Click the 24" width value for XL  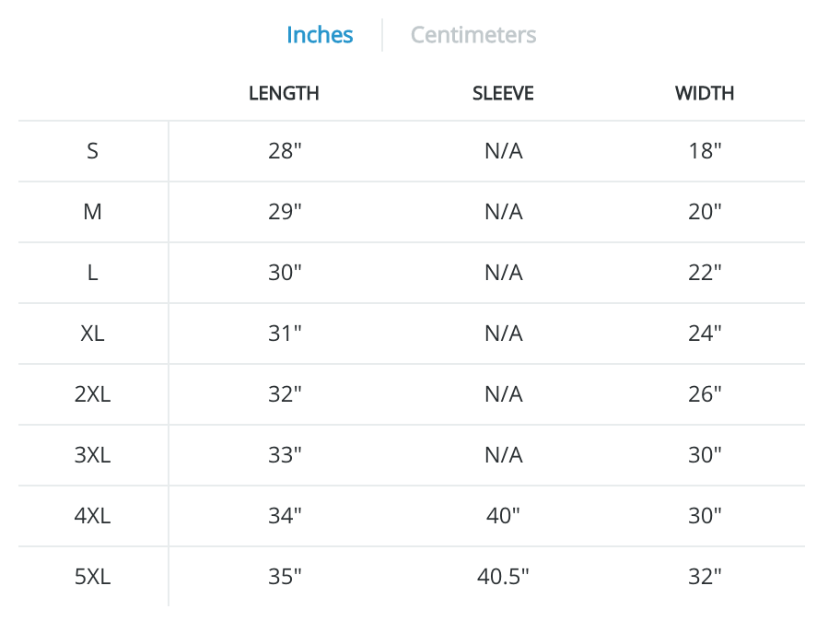click(705, 334)
